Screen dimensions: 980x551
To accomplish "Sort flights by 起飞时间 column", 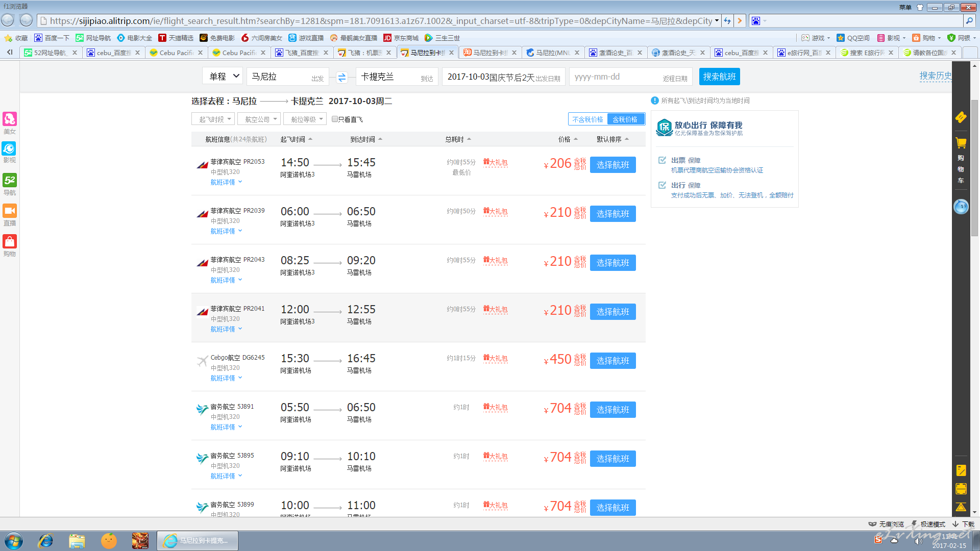I will 296,139.
